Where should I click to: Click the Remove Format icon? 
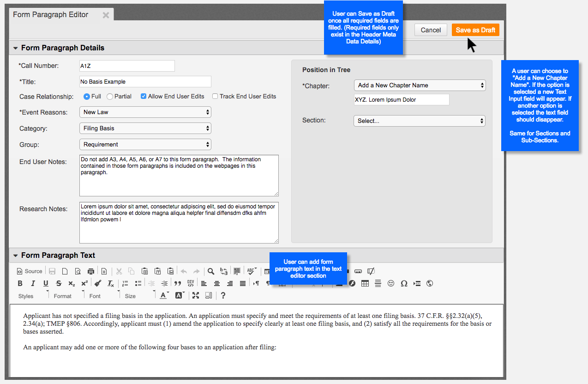(111, 283)
